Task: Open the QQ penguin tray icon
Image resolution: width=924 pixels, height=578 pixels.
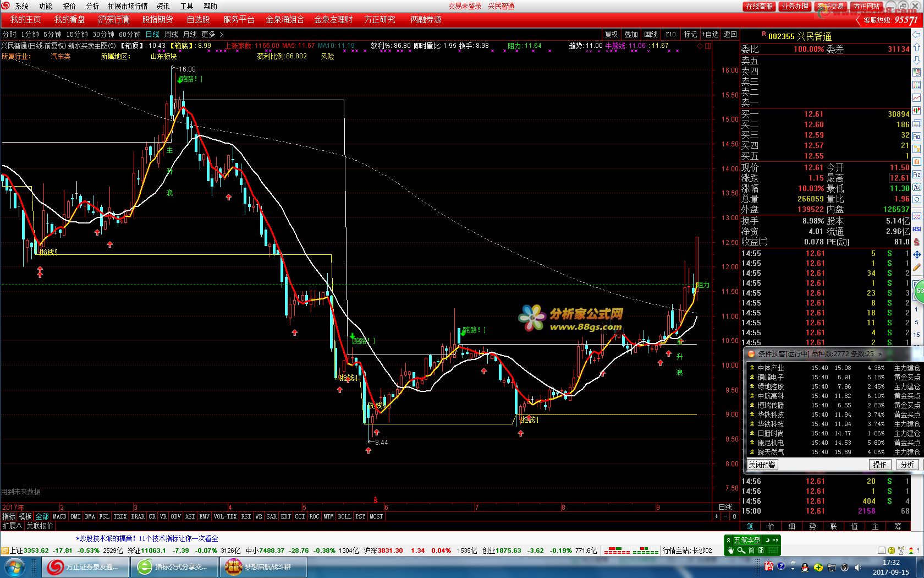Action: (805, 568)
